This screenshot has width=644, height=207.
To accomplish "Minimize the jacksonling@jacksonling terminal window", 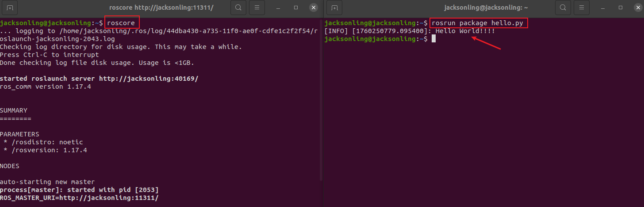I will 603,8.
